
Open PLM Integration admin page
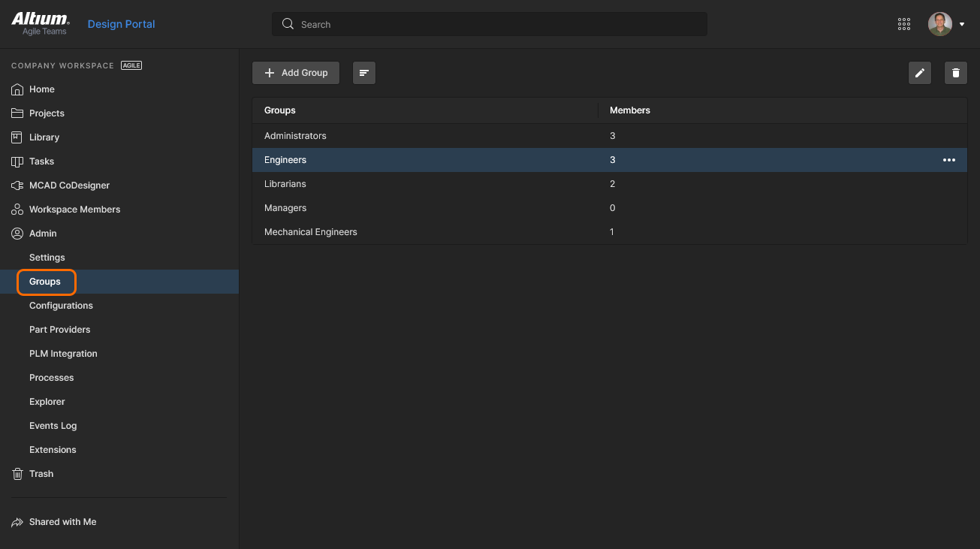[x=63, y=354]
